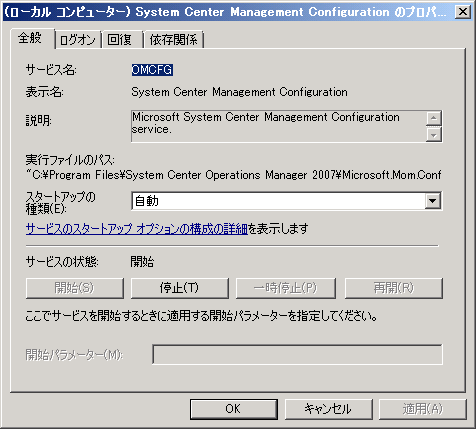The height and width of the screenshot is (429, 476).
Task: Click the service status value 開始
Action: (x=142, y=262)
